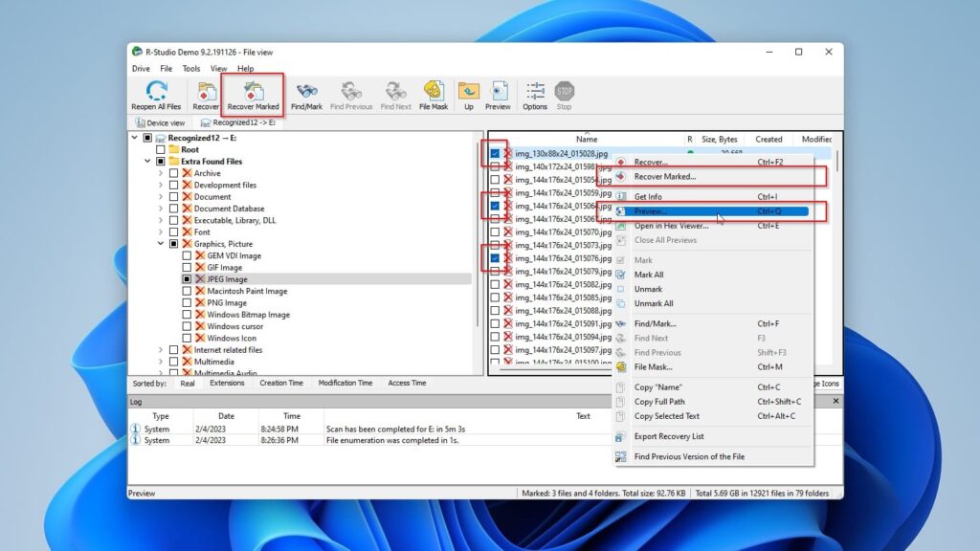Click the Get Info icon in context menu

pyautogui.click(x=620, y=196)
